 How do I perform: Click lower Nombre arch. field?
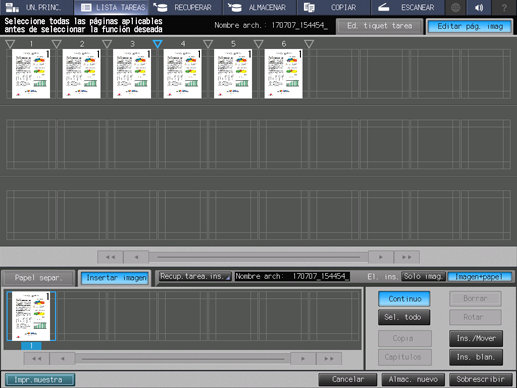point(292,276)
